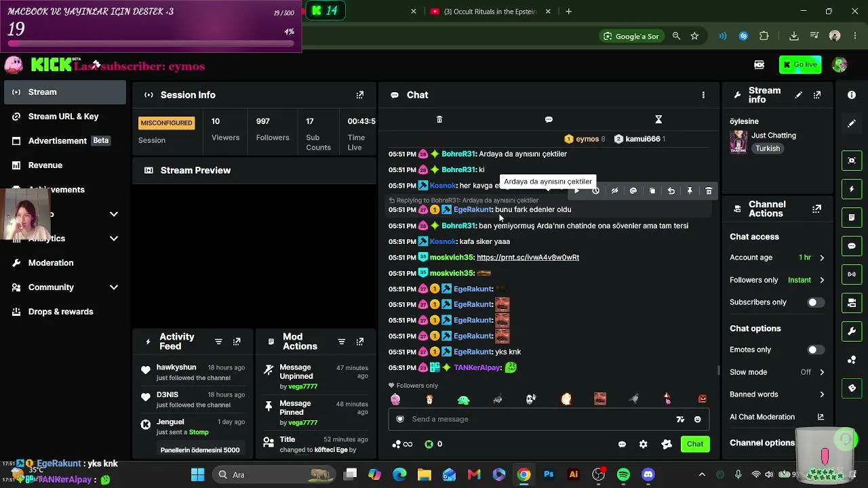
Task: Open Stream URL & Key in sidebar
Action: (65, 117)
